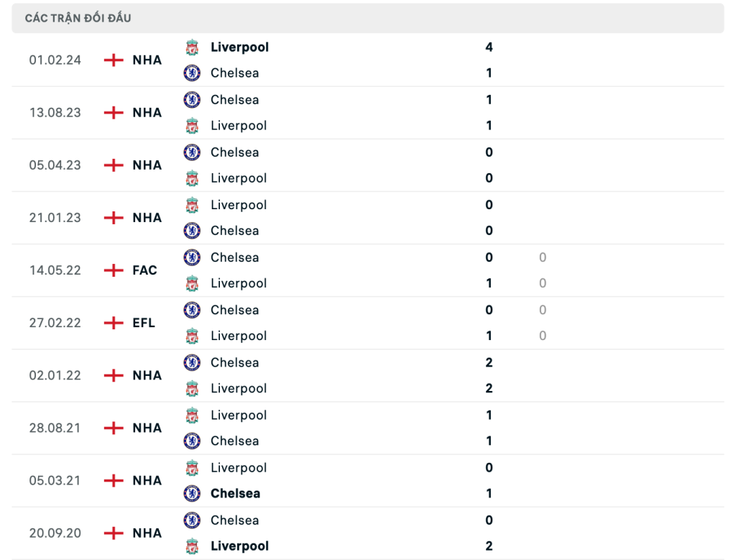Open bold Chelsea team name in 05.03.21 row
Viewport: 736px width, 560px height.
235,493
